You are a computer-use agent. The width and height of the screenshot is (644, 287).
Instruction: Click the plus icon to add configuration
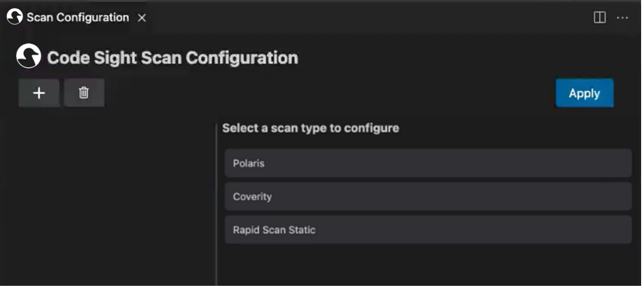pyautogui.click(x=39, y=93)
